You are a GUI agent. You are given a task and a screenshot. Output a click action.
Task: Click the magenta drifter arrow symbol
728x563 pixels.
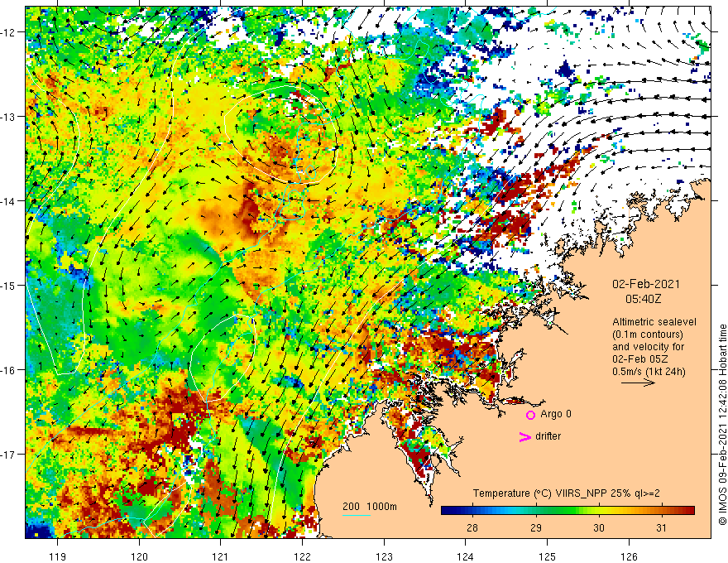click(525, 436)
